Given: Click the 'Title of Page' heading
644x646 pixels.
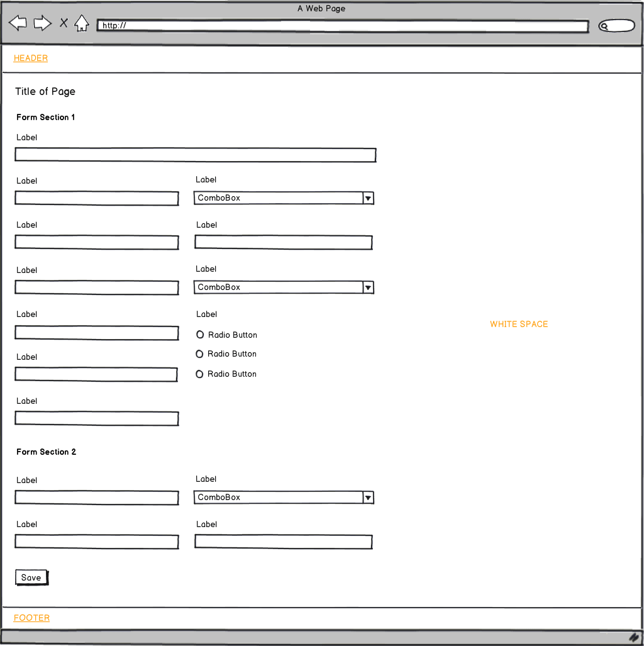Looking at the screenshot, I should point(45,91).
